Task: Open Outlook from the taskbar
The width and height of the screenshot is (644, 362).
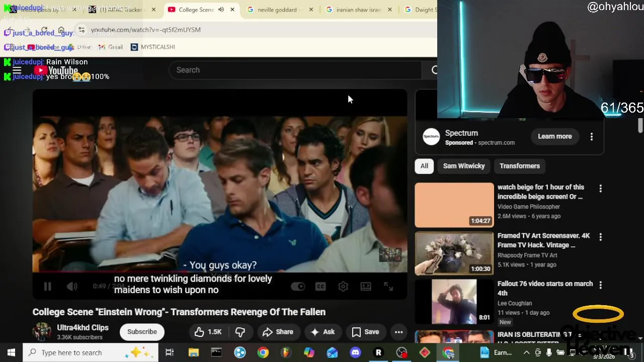Action: (332, 352)
